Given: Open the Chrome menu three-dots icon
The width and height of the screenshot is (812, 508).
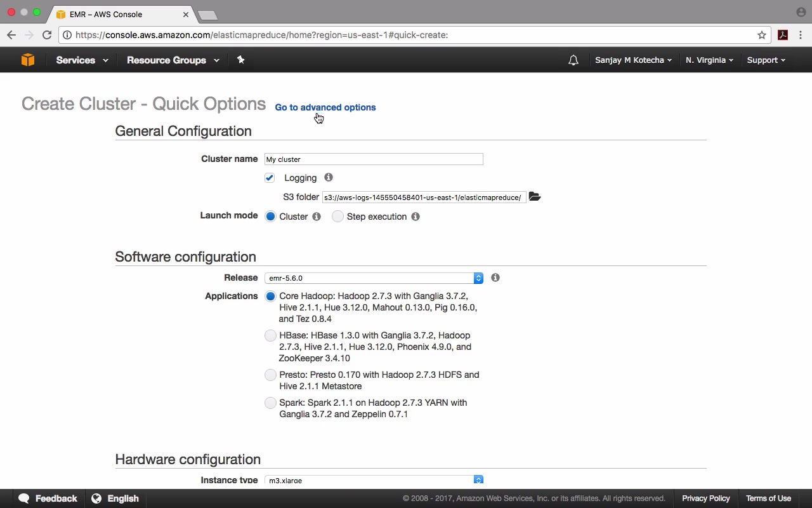Looking at the screenshot, I should click(x=801, y=35).
